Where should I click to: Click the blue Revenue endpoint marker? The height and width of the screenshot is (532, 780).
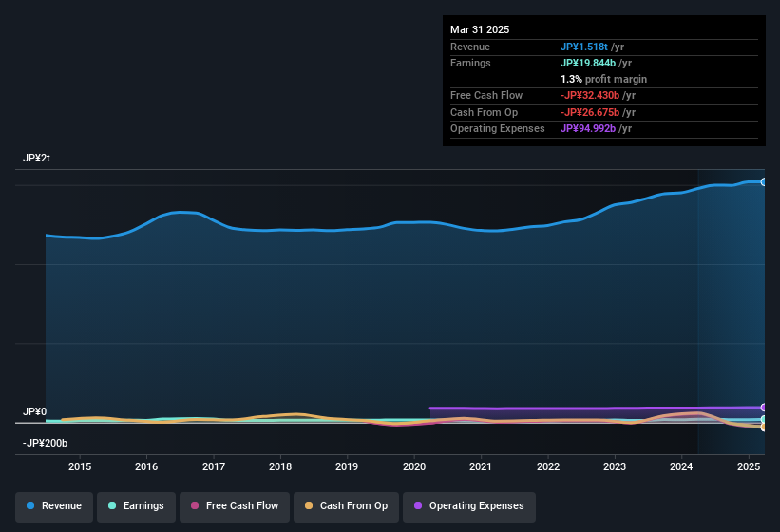click(x=764, y=182)
